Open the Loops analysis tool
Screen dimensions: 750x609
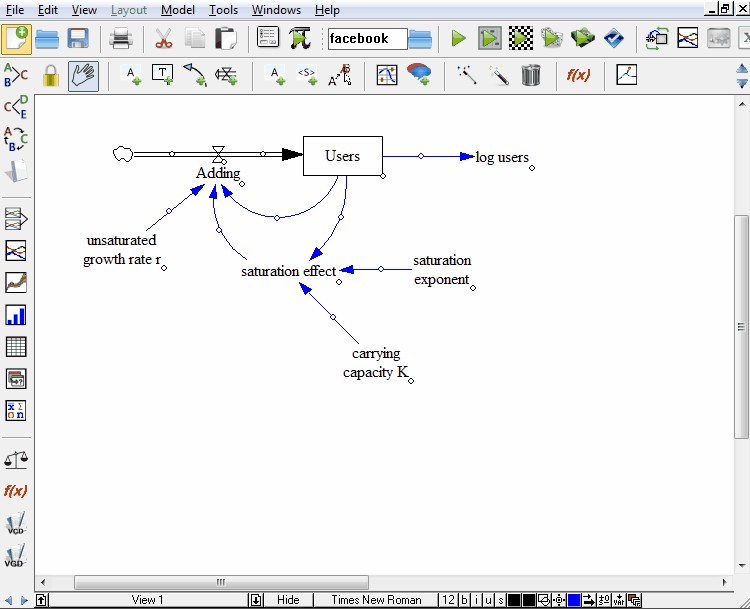click(16, 139)
